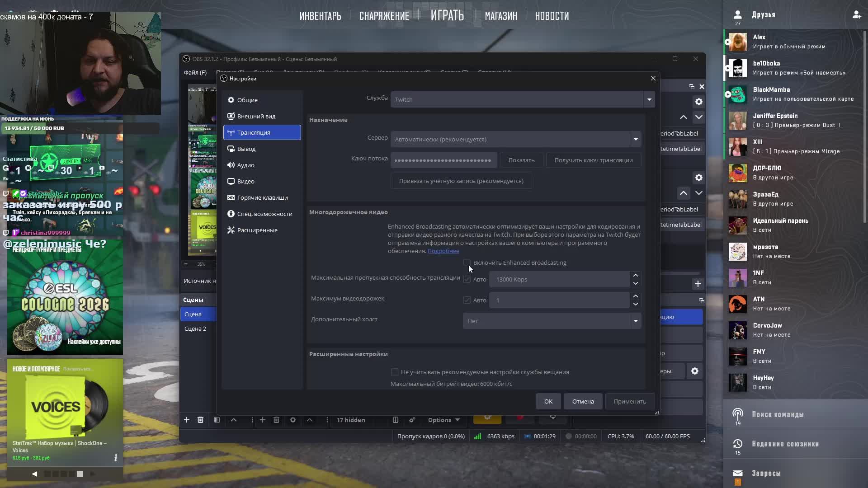The height and width of the screenshot is (488, 868).
Task: Open the gear beside the OBS controls buttons
Action: pos(695,371)
